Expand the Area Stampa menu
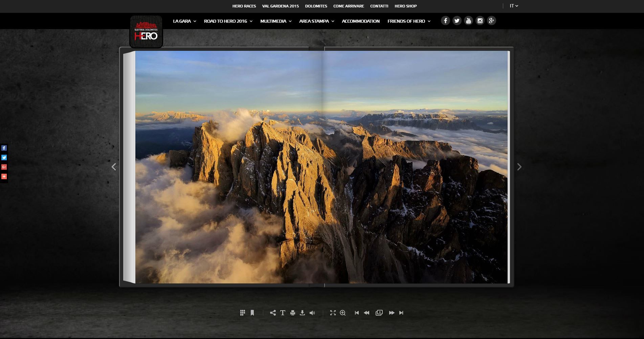The height and width of the screenshot is (339, 644). [x=317, y=21]
